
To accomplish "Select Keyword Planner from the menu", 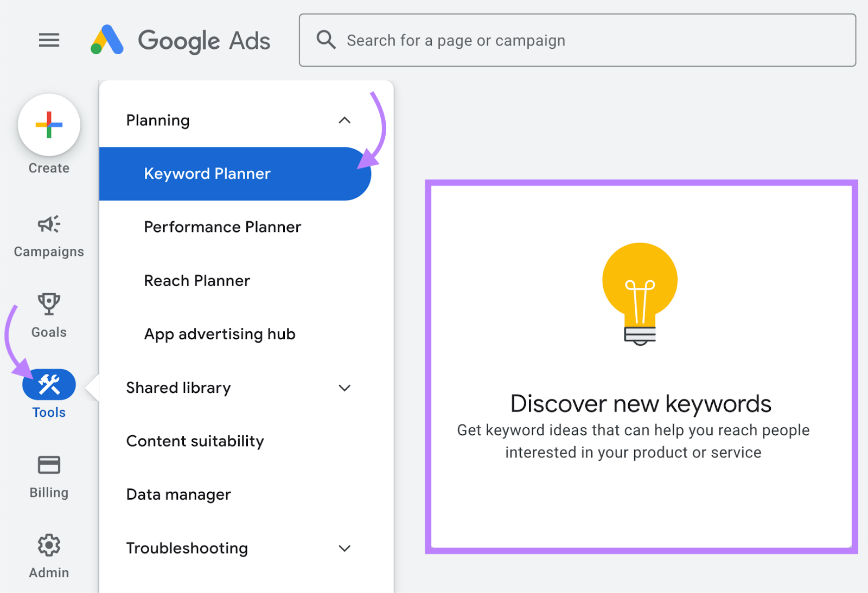I will click(x=207, y=174).
